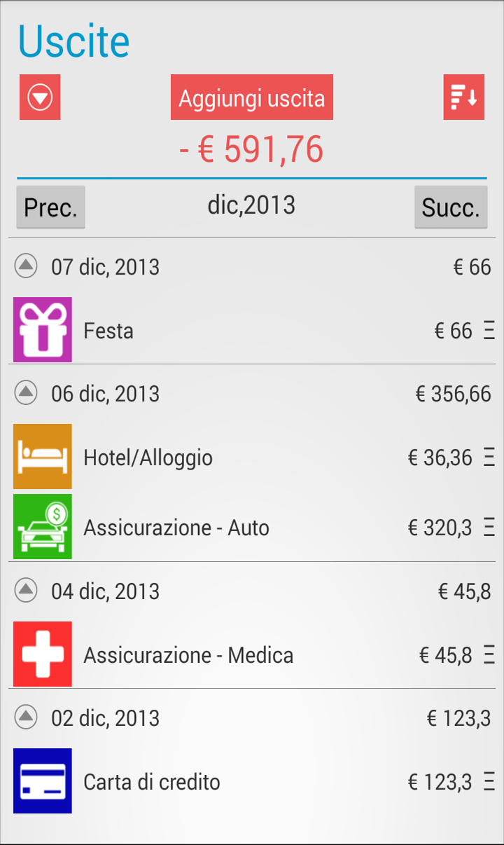The image size is (504, 845).
Task: Open the red circular dropdown menu button
Action: click(x=40, y=97)
